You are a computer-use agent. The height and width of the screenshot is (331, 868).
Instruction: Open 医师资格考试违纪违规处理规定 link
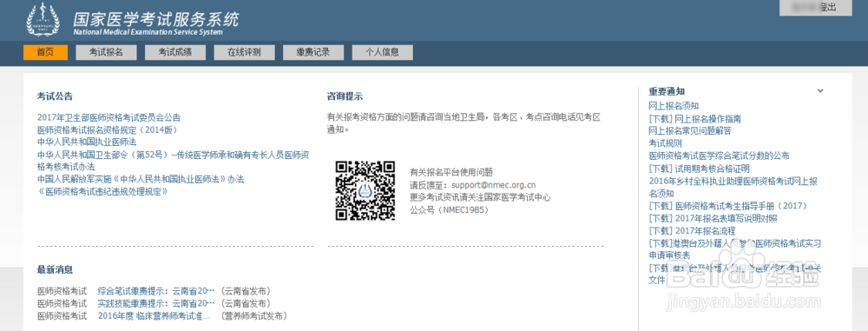click(103, 191)
